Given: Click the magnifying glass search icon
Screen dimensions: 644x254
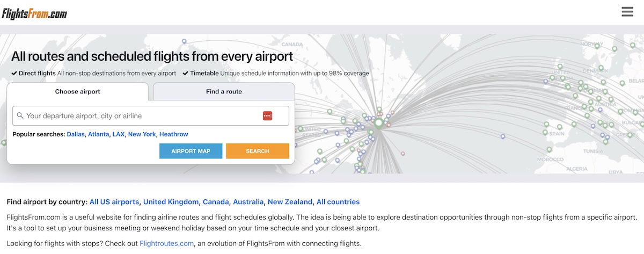Looking at the screenshot, I should click(20, 115).
